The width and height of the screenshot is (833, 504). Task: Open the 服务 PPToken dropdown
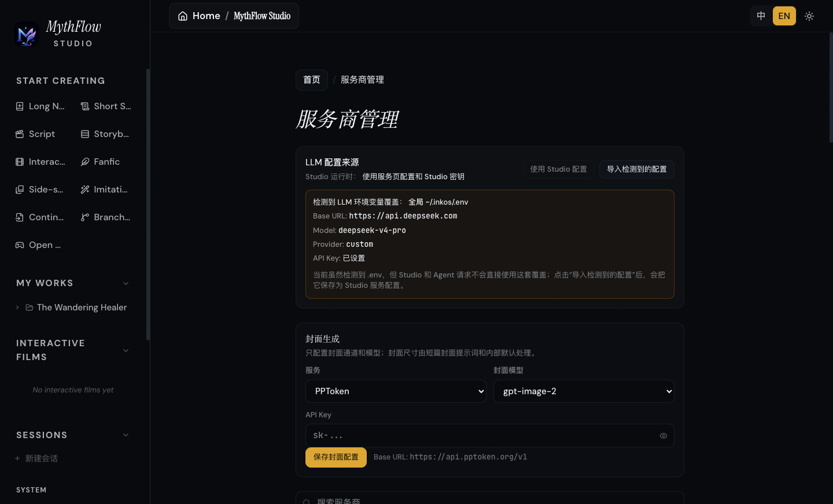pos(396,391)
